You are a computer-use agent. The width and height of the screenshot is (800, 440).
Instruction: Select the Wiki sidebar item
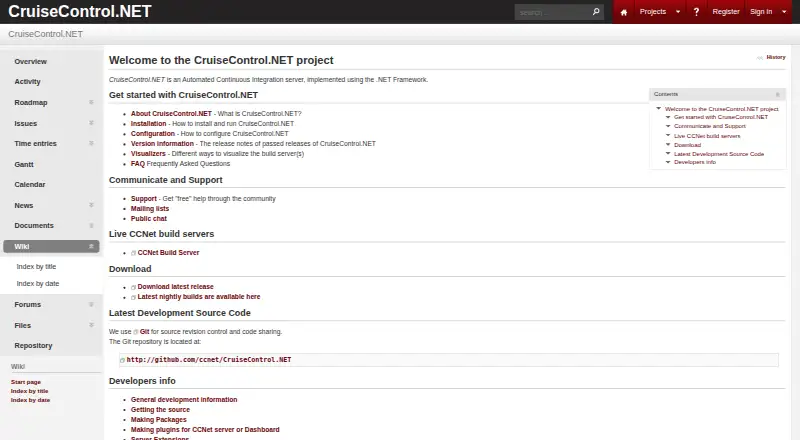click(x=51, y=247)
